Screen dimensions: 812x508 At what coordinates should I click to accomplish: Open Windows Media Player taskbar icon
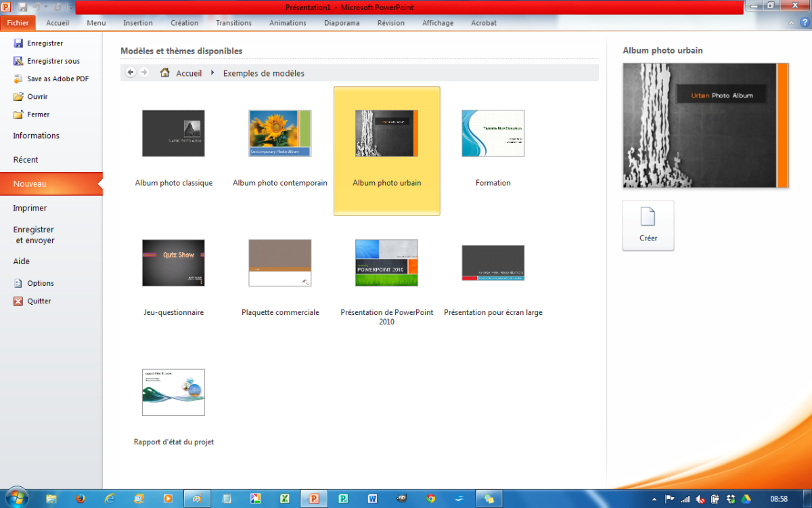(x=168, y=499)
